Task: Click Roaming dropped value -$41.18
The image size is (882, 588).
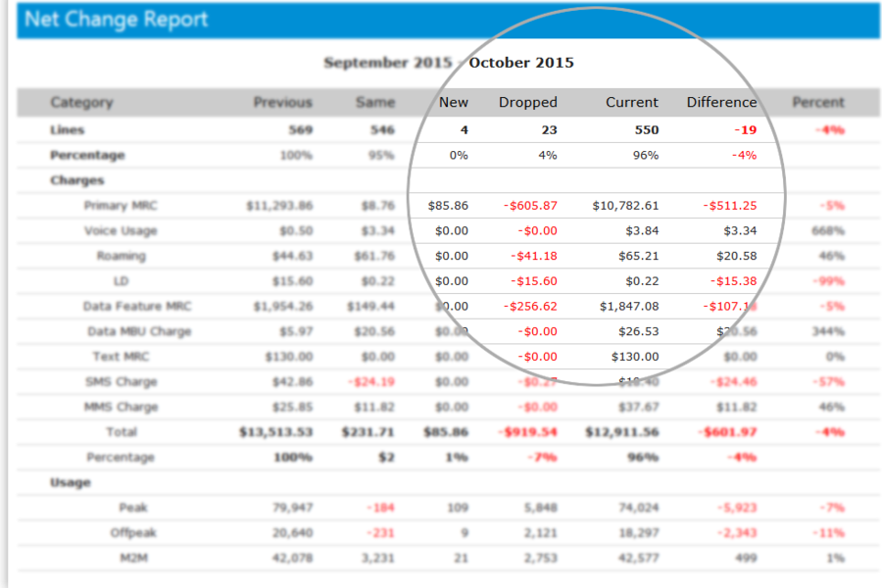Action: coord(534,256)
